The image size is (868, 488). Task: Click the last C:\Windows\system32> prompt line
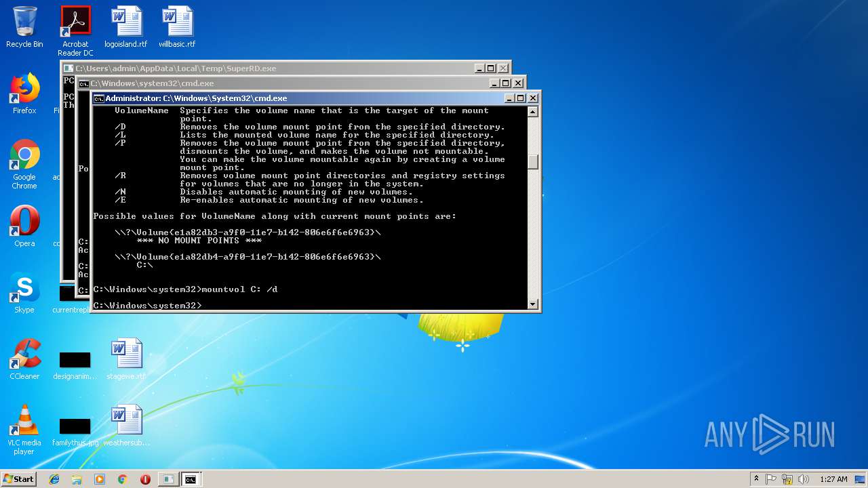pos(147,306)
